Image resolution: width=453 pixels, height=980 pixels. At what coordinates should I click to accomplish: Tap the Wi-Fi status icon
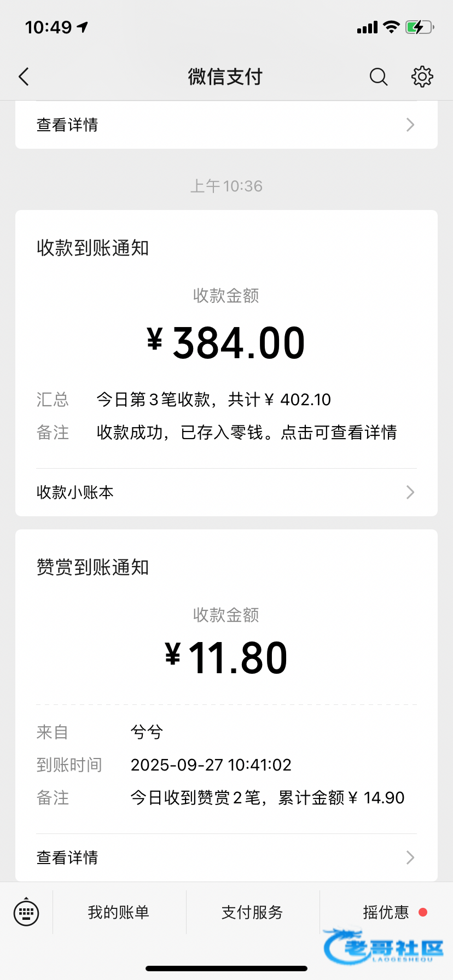pyautogui.click(x=391, y=27)
